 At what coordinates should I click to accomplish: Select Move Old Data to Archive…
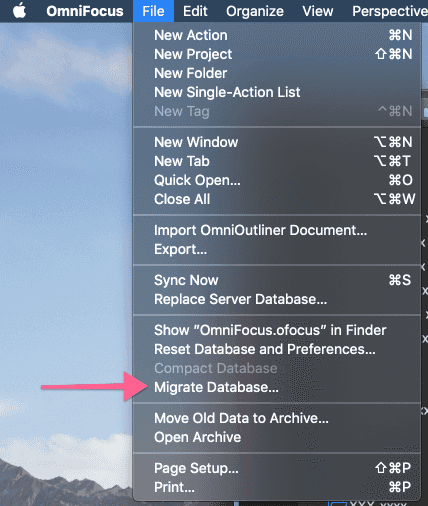point(277,418)
